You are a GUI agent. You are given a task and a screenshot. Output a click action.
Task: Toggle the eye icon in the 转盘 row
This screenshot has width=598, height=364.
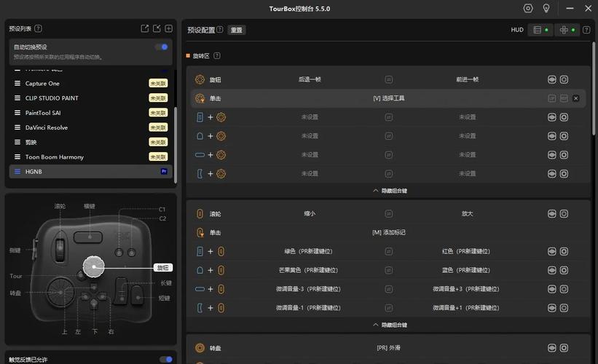click(552, 348)
